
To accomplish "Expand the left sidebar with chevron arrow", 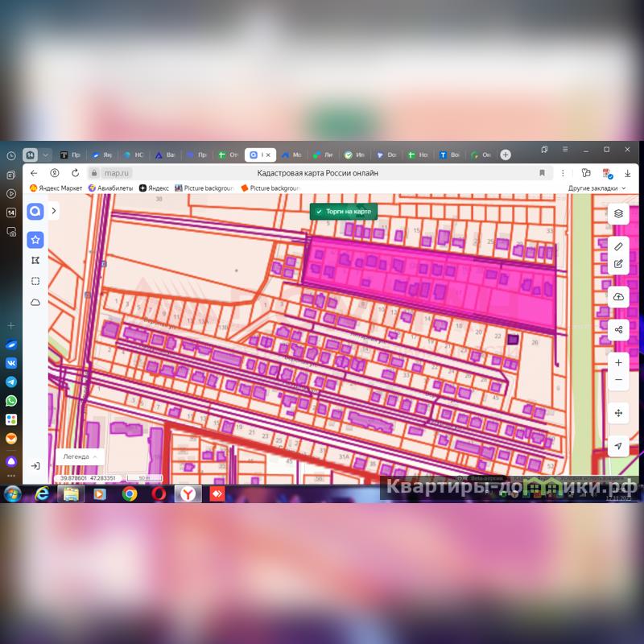I will tap(54, 211).
